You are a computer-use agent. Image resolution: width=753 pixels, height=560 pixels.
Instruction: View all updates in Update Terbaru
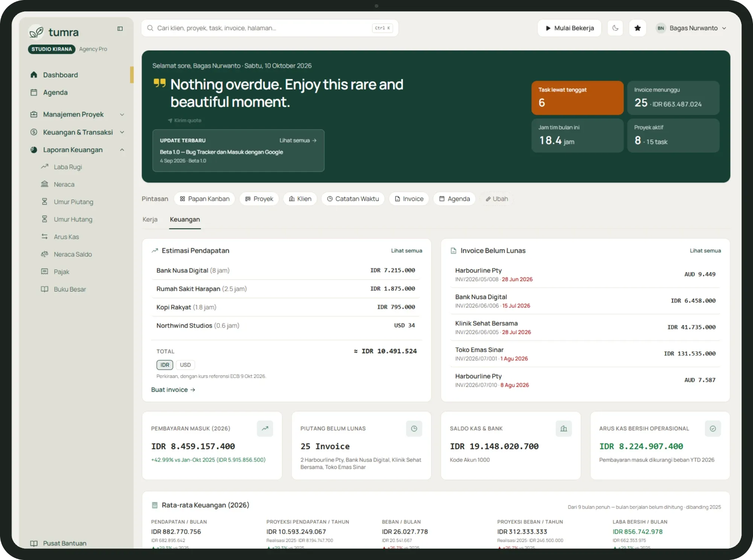tap(298, 140)
